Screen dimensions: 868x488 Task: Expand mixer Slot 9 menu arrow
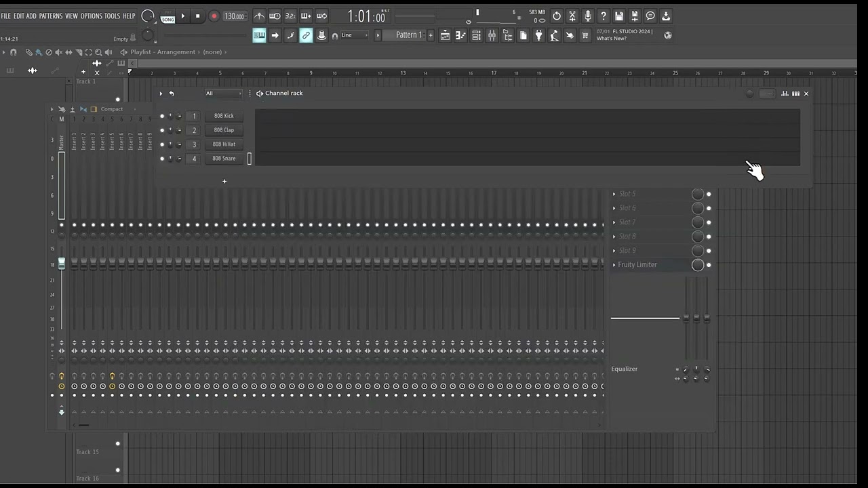click(x=614, y=251)
